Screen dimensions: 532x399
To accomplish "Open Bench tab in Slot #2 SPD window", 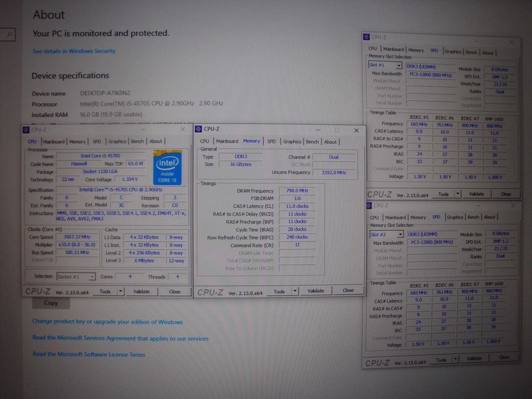I will pos(473,217).
